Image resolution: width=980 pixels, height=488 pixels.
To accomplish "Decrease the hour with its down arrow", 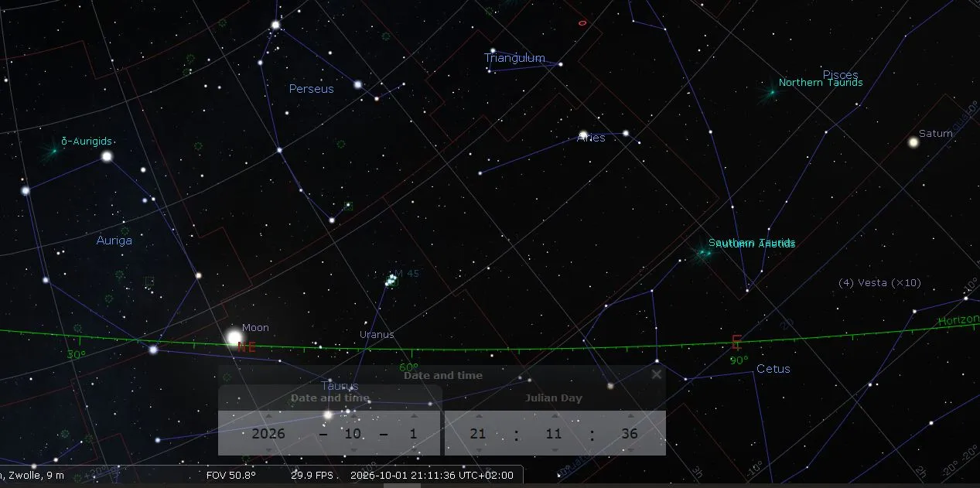I will point(478,449).
